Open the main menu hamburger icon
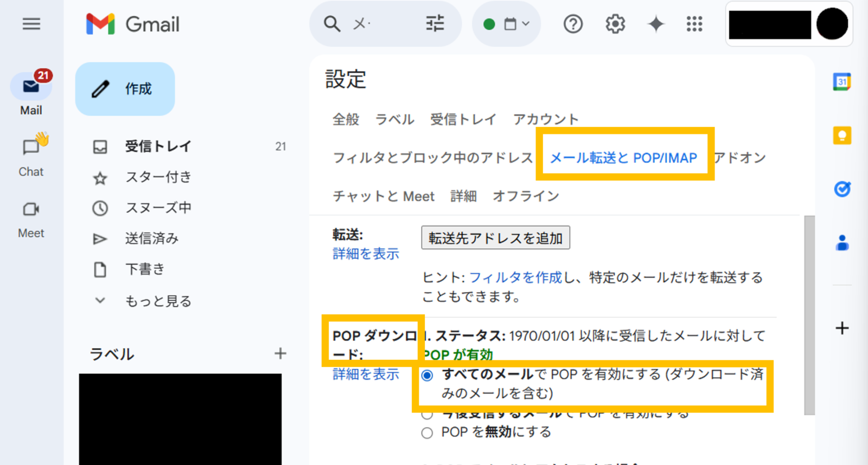This screenshot has height=465, width=868. click(x=31, y=24)
